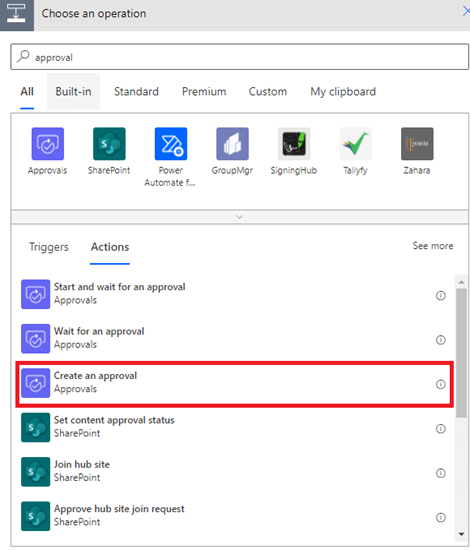Image resolution: width=470 pixels, height=550 pixels.
Task: Switch to the Built-in tab
Action: pos(73,92)
